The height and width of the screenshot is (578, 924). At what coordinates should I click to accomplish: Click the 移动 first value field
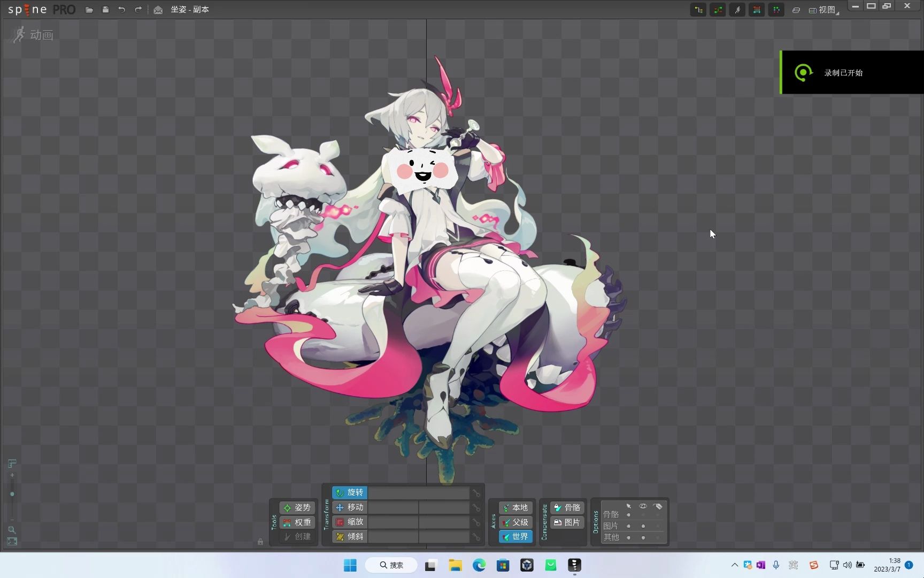(393, 507)
